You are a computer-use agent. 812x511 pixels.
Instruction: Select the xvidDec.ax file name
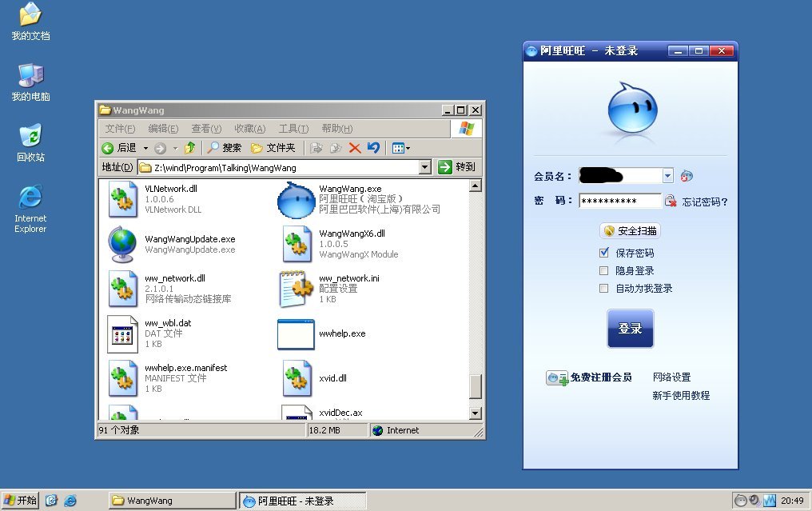pyautogui.click(x=340, y=413)
